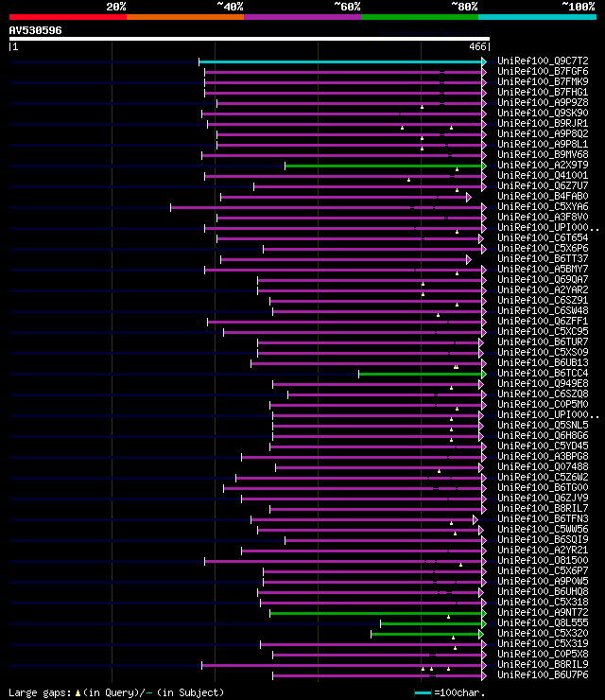
Task: Open hit UniRef100_A9P9Z8
Action: click(543, 103)
